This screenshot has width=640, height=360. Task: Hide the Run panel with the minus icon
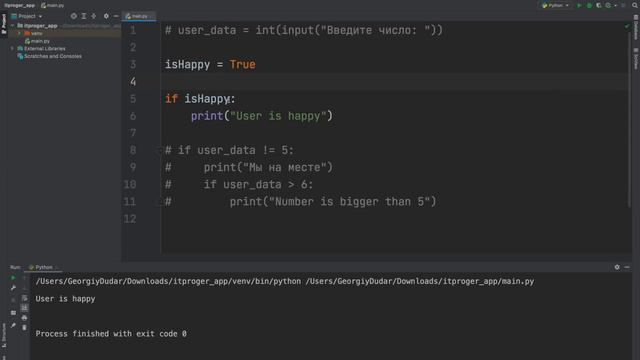(627, 267)
